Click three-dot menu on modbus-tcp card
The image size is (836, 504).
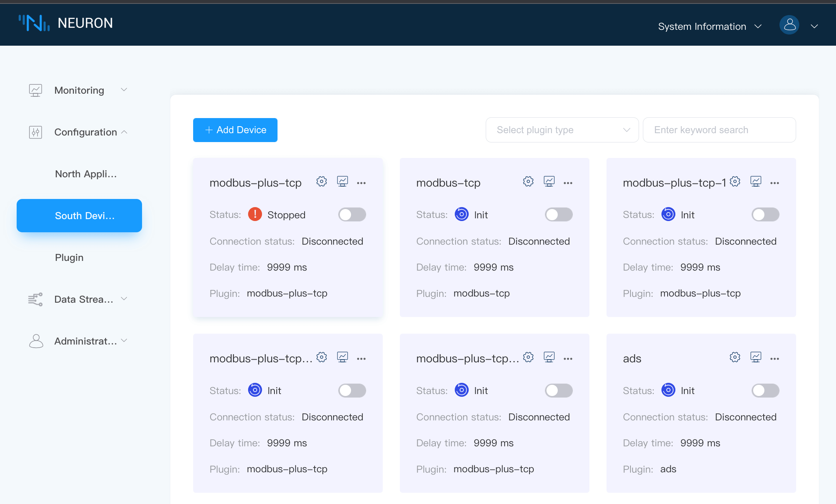click(568, 183)
